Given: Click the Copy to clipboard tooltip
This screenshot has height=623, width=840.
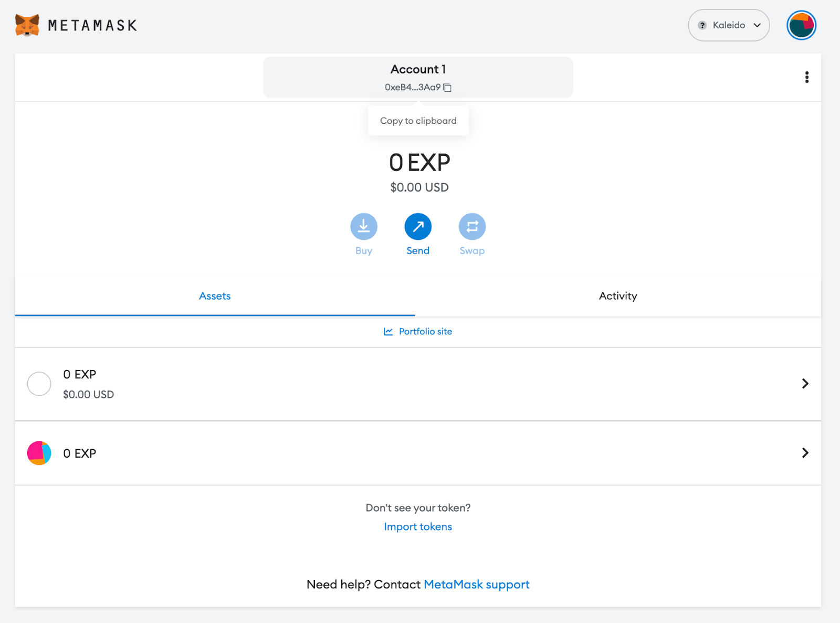Looking at the screenshot, I should [418, 120].
